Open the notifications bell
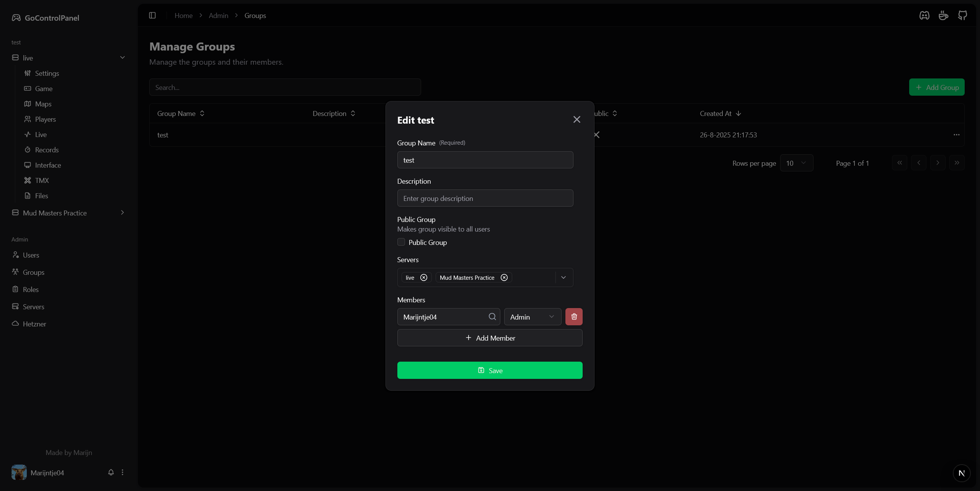The image size is (980, 491). pos(111,472)
